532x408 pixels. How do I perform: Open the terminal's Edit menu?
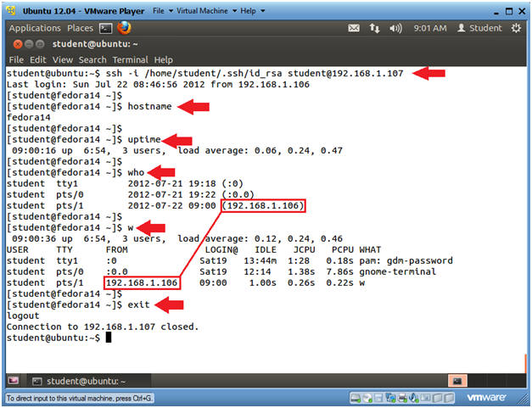(37, 60)
